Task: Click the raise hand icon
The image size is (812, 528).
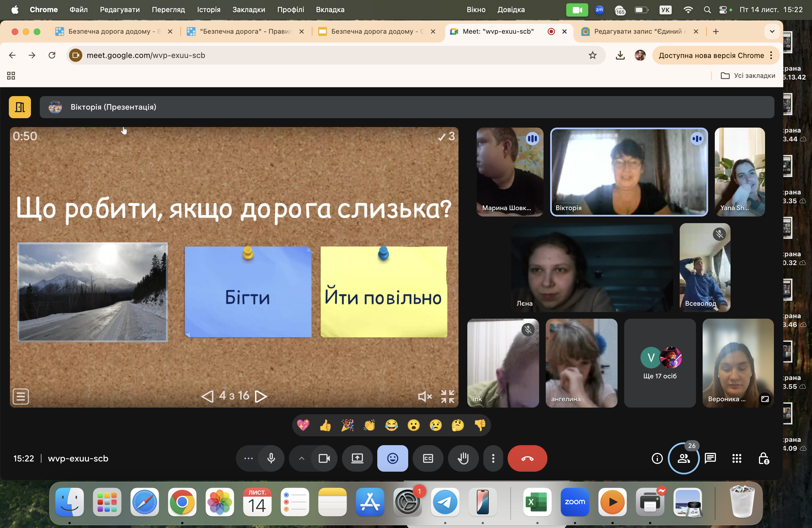Action: tap(463, 458)
